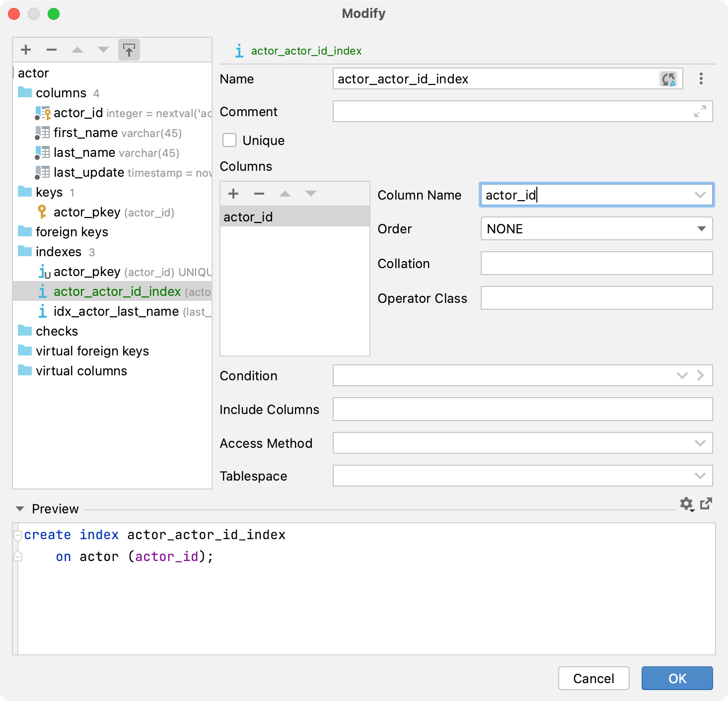Remove selected index using the minus icon
The width and height of the screenshot is (728, 701).
(x=51, y=50)
